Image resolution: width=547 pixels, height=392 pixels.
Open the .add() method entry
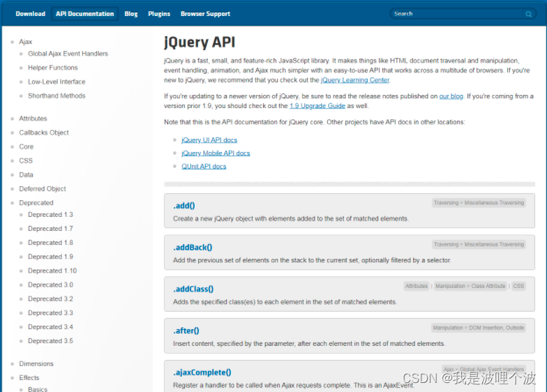(x=184, y=205)
